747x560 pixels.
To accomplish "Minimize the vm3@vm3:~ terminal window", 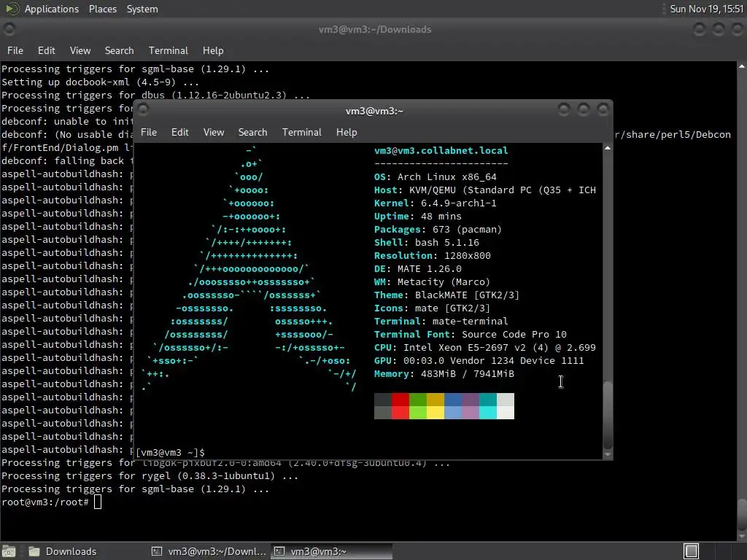I will pyautogui.click(x=564, y=110).
